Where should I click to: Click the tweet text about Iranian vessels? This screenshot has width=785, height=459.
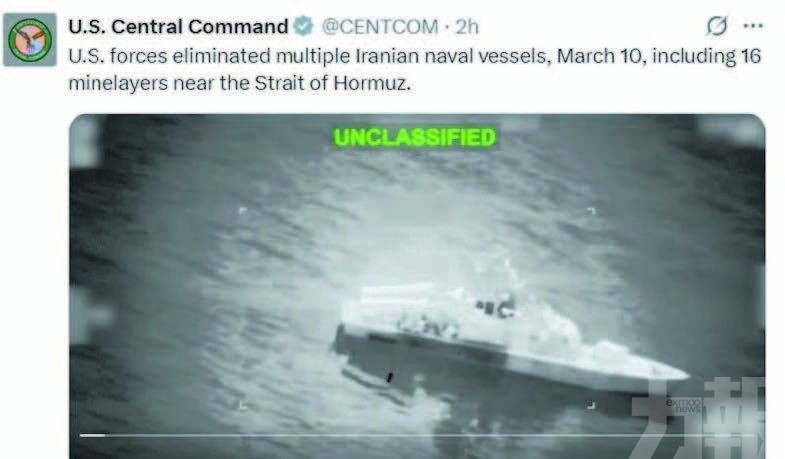click(415, 69)
